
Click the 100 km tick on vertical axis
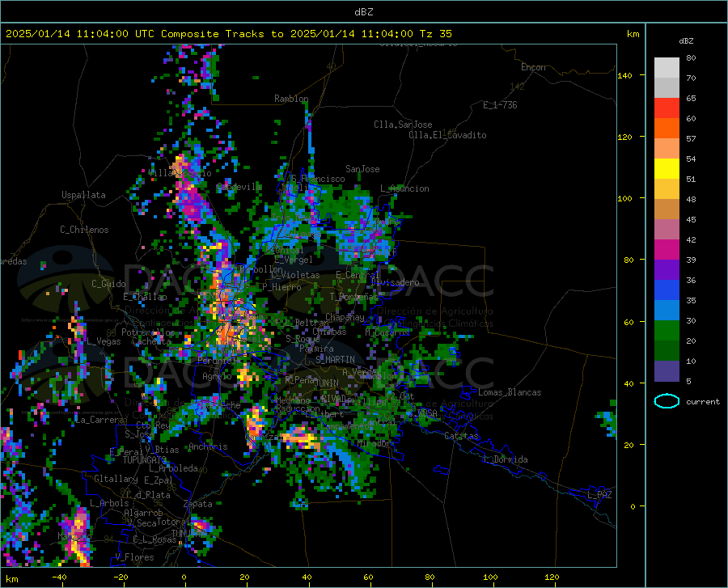coord(624,199)
